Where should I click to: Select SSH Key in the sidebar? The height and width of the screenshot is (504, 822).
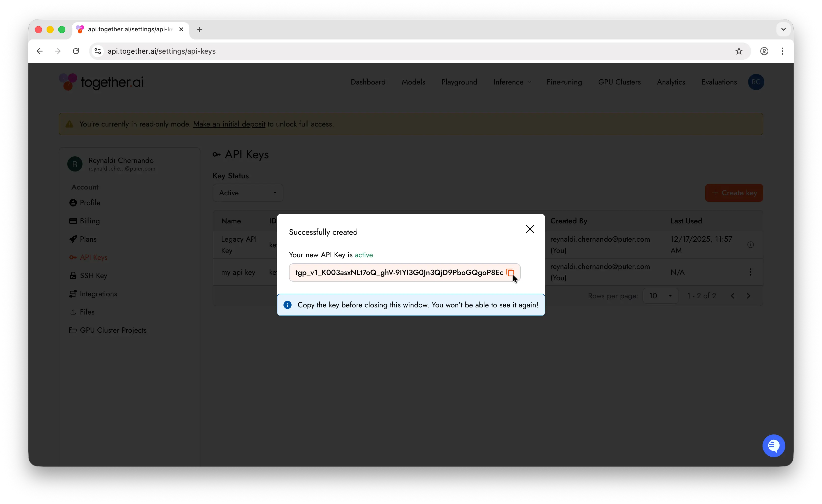tap(93, 275)
